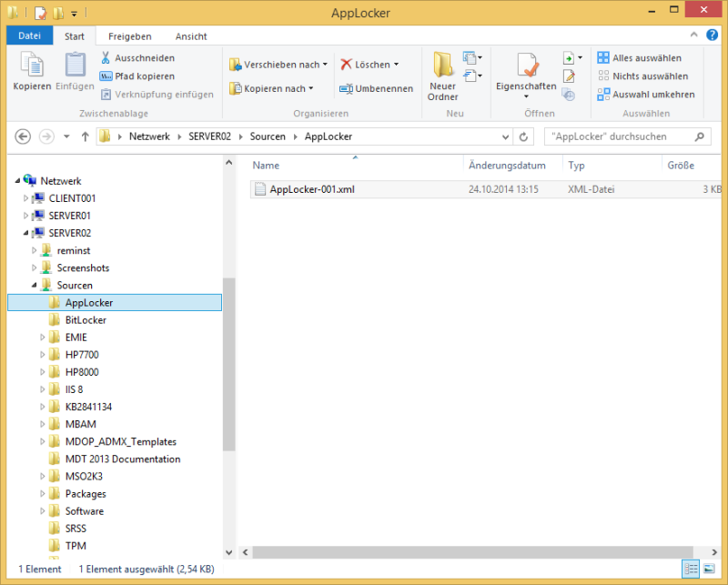This screenshot has height=585, width=728.
Task: Open the Kopieren nach dropdown
Action: pyautogui.click(x=275, y=88)
